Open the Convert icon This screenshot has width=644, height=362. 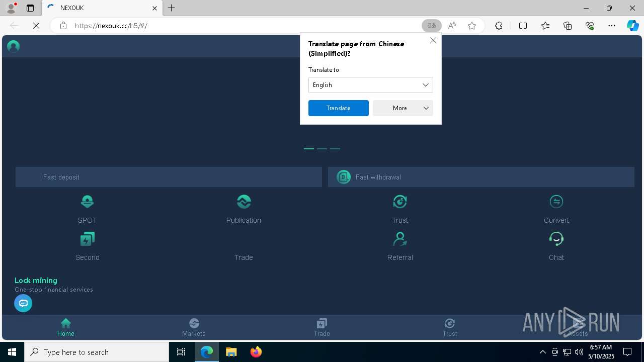click(556, 202)
